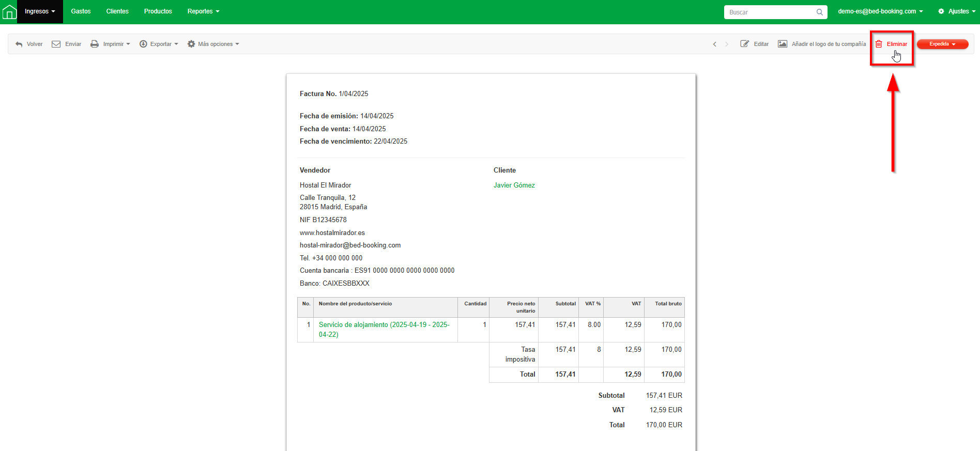Image resolution: width=980 pixels, height=451 pixels.
Task: Open the Expedida status dropdown
Action: 942,44
